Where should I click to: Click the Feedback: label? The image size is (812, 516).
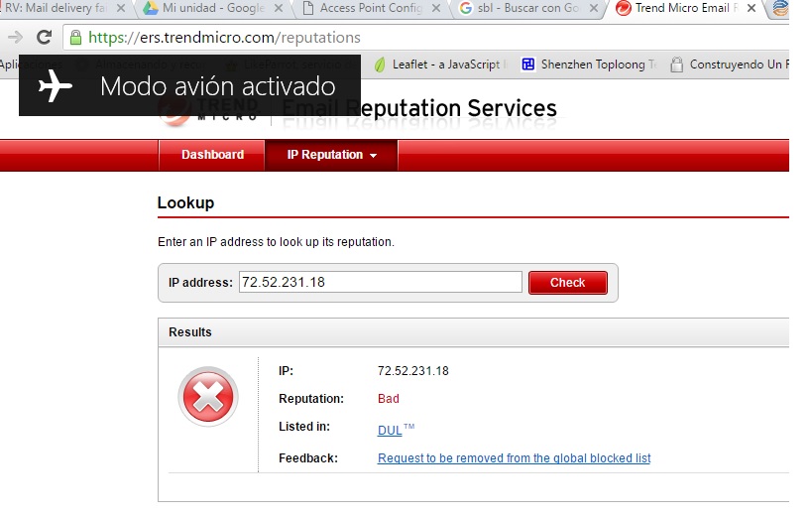308,458
